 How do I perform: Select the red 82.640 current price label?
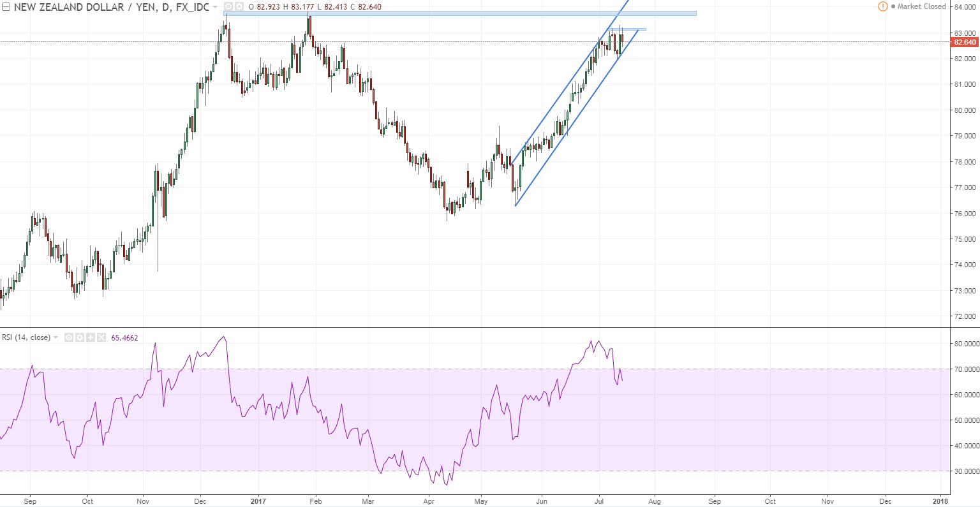(964, 42)
